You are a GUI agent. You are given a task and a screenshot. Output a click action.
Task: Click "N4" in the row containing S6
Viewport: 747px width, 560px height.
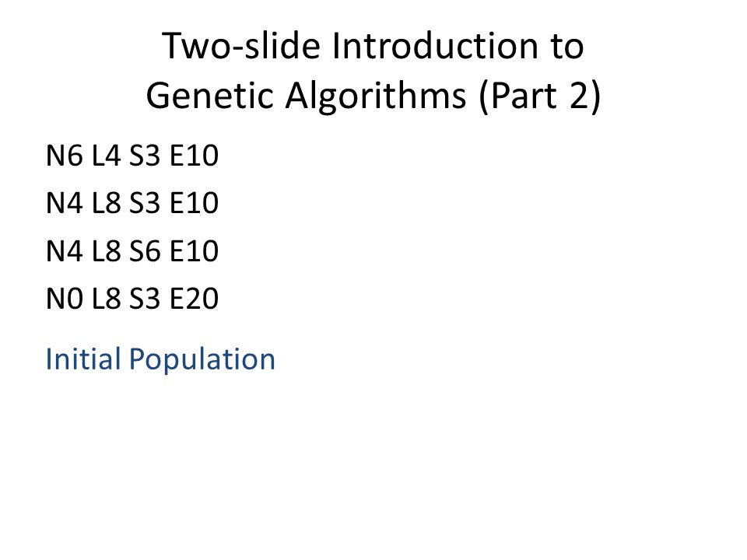point(65,251)
